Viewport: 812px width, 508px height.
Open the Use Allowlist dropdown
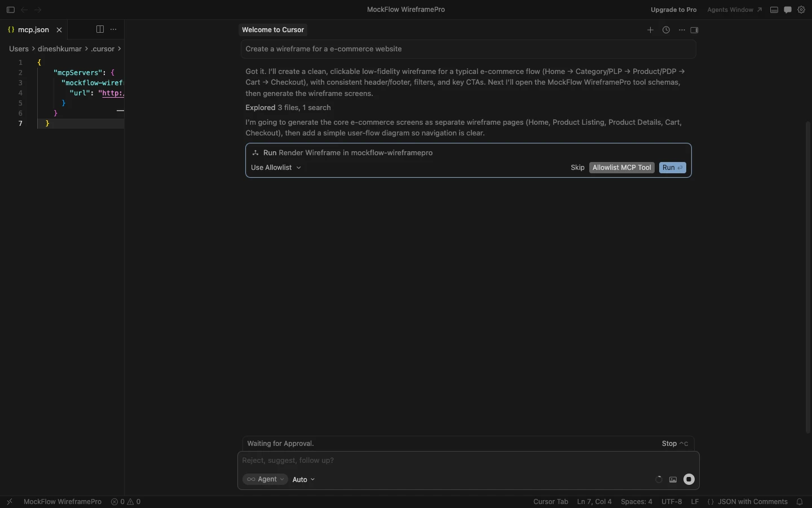point(276,168)
